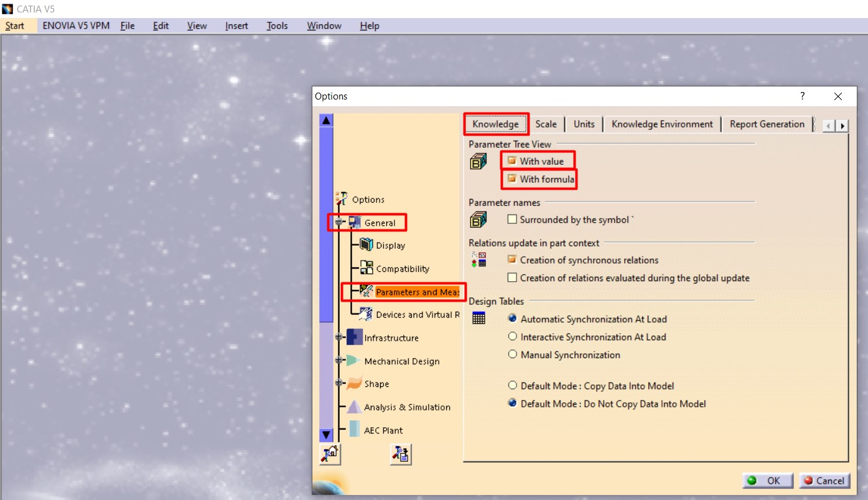
Task: Click the Parameter Tree View section icon
Action: click(x=478, y=163)
